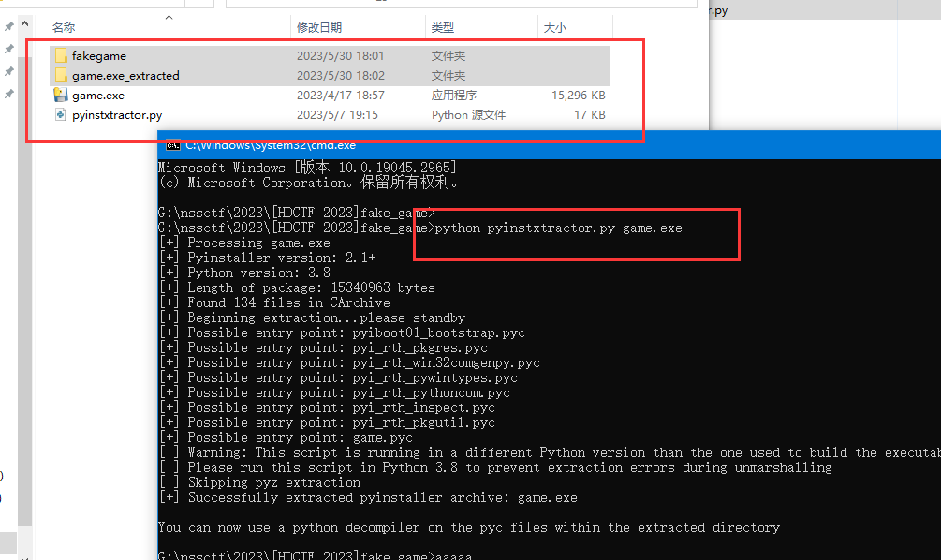Sort files by 大小 column header
The width and height of the screenshot is (941, 560).
click(x=554, y=28)
